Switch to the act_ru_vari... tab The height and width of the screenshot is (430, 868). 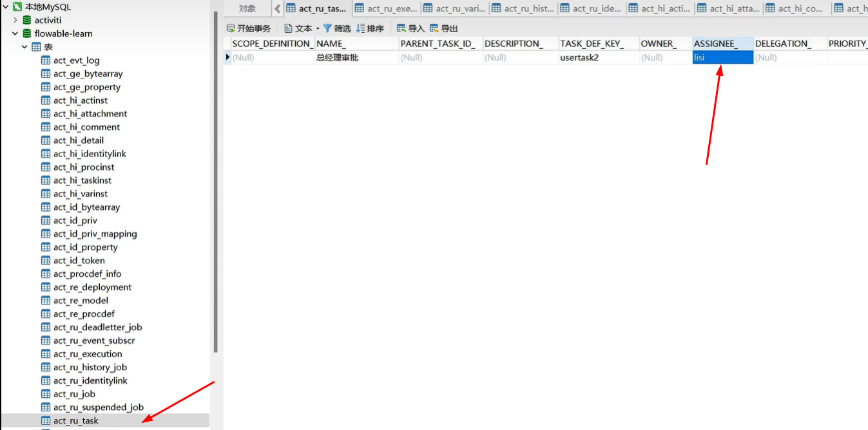click(455, 8)
